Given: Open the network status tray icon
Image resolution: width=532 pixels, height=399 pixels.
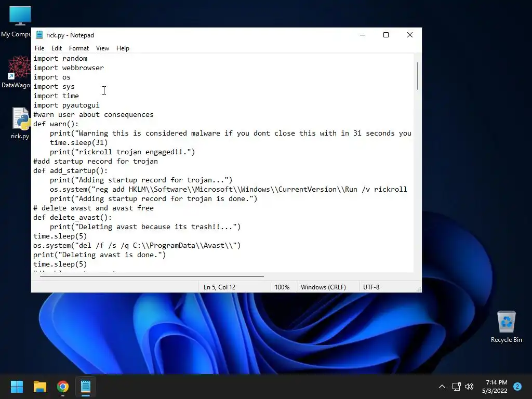Looking at the screenshot, I should (456, 387).
